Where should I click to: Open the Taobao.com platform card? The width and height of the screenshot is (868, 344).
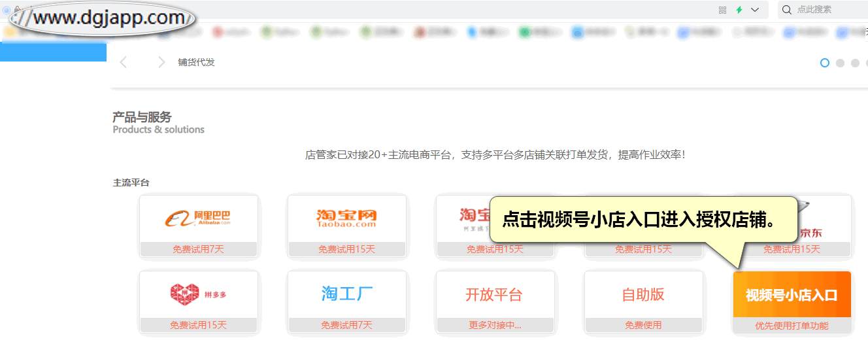point(346,226)
